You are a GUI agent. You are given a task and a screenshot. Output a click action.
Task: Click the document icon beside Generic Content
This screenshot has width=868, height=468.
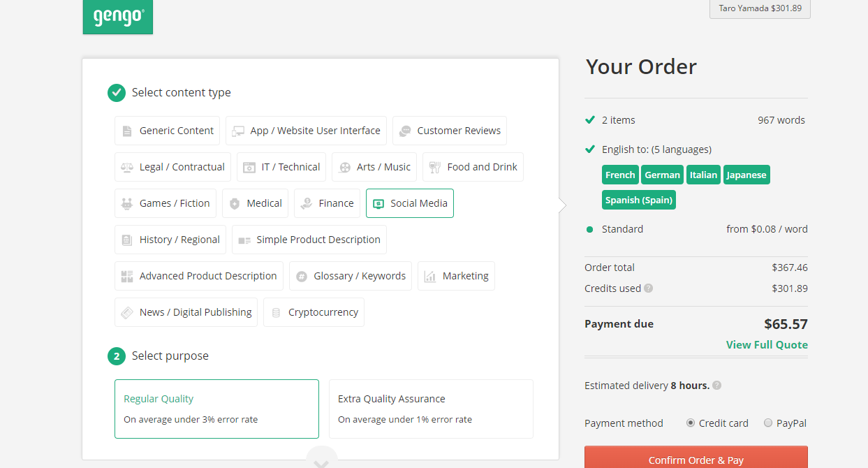coord(126,131)
